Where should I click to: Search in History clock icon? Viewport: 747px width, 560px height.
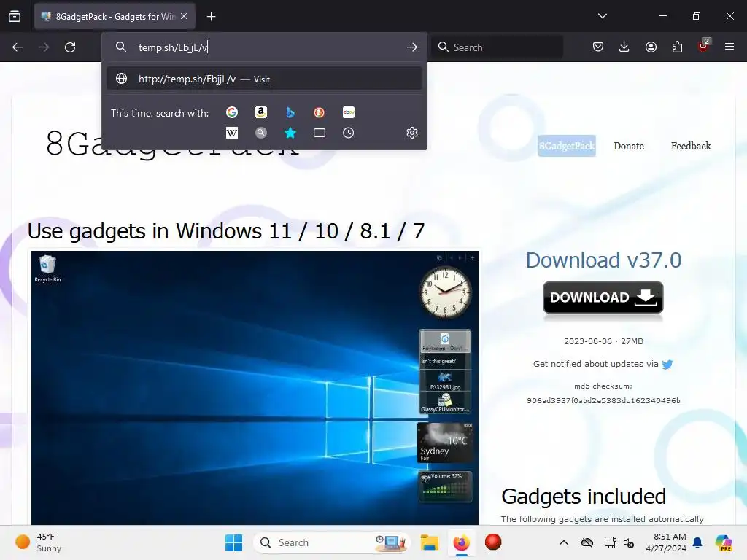(349, 133)
